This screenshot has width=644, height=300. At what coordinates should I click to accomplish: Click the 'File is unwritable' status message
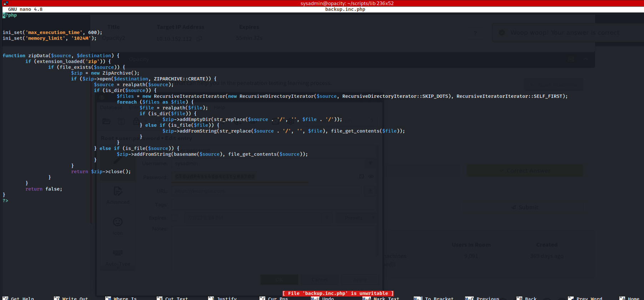coord(338,293)
